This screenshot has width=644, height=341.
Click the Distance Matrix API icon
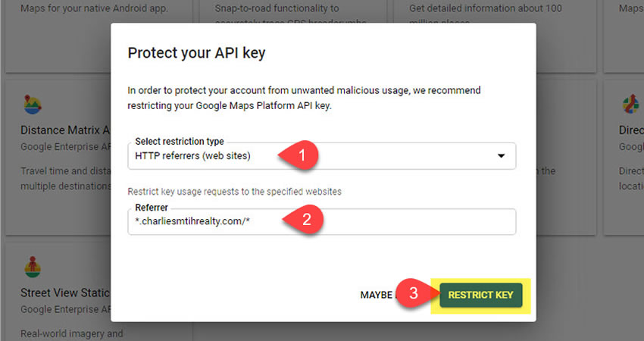32,105
